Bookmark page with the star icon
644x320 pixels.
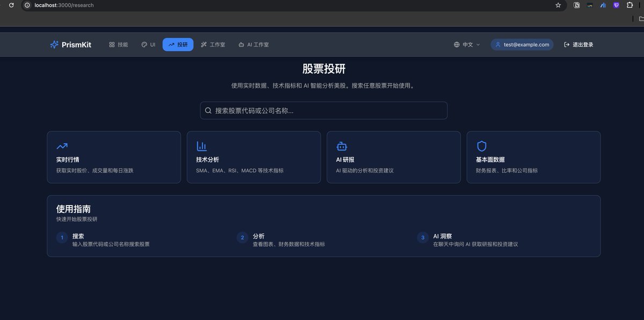tap(558, 5)
